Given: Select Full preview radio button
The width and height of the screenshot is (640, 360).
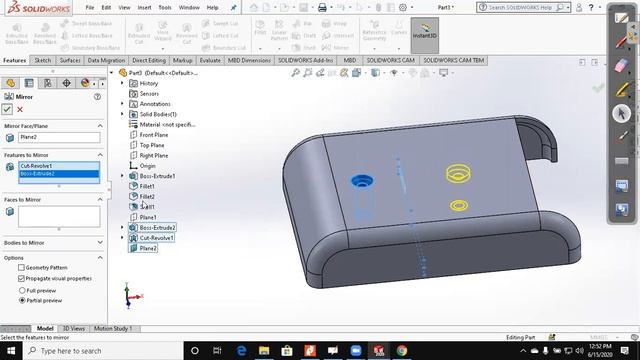Looking at the screenshot, I should click(22, 291).
